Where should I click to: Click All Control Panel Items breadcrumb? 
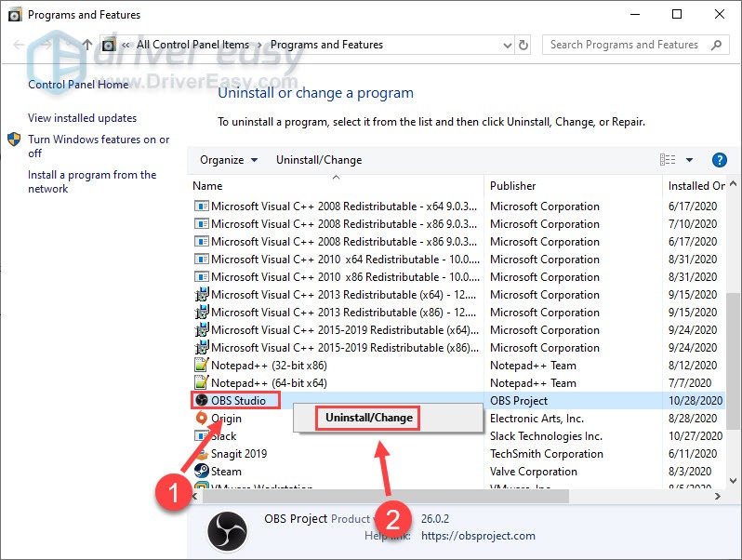point(192,45)
